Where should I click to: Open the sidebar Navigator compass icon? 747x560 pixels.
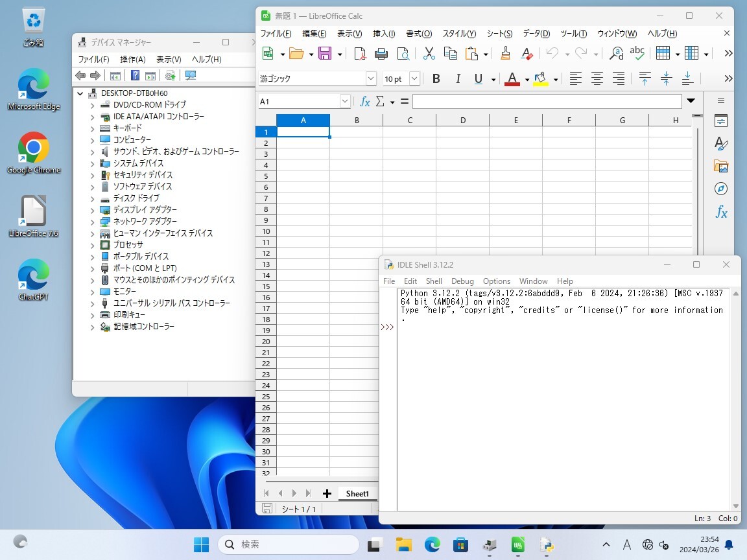[721, 189]
